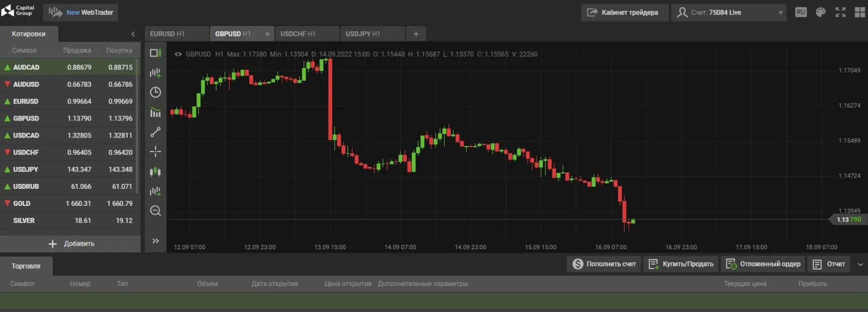
Task: Select the line drawing tool
Action: pos(156,132)
